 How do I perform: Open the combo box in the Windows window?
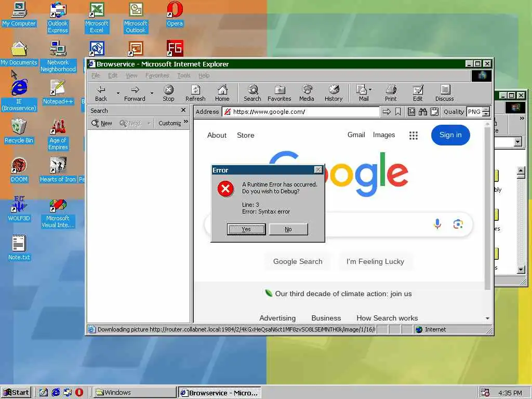point(518,142)
